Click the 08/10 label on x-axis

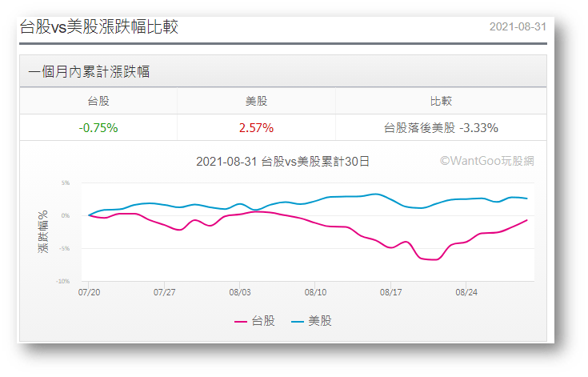click(315, 293)
